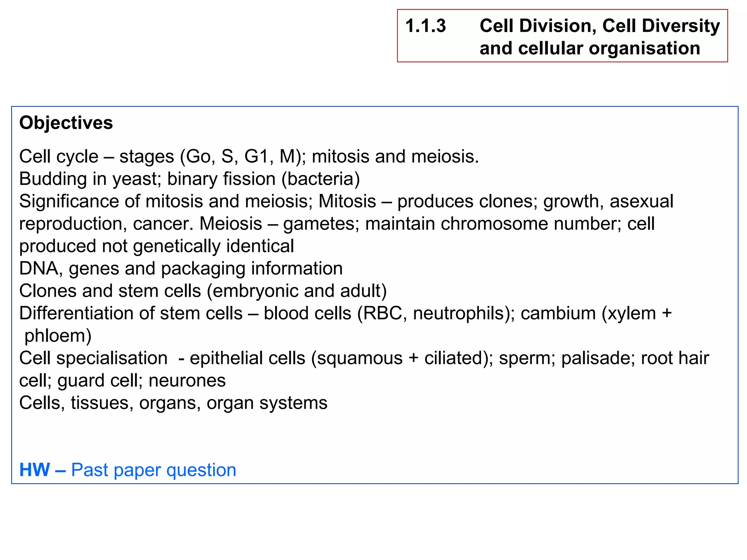Click the 'and cellular organisation' title line
Screen dimensions: 747x560
click(x=590, y=48)
